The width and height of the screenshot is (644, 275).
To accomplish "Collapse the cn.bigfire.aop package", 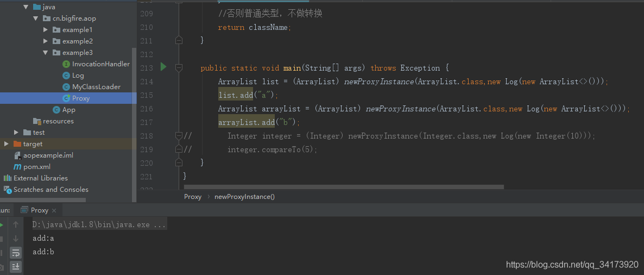I will [36, 18].
